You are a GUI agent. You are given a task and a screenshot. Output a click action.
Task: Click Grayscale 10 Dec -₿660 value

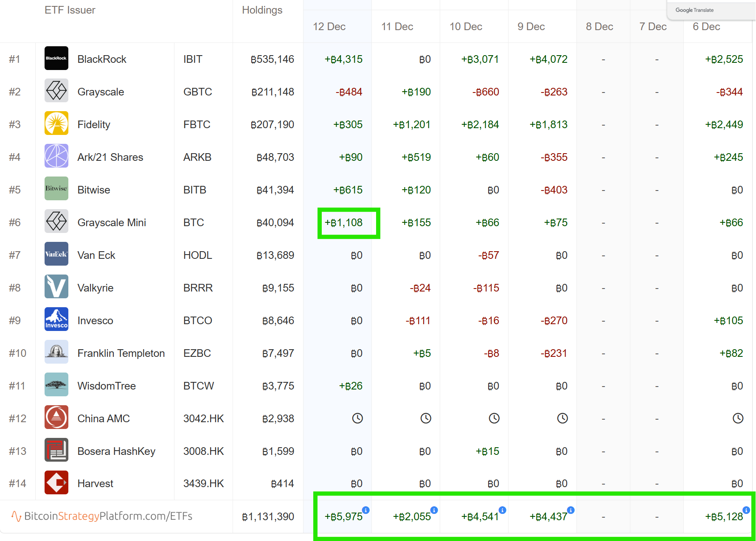pos(486,92)
